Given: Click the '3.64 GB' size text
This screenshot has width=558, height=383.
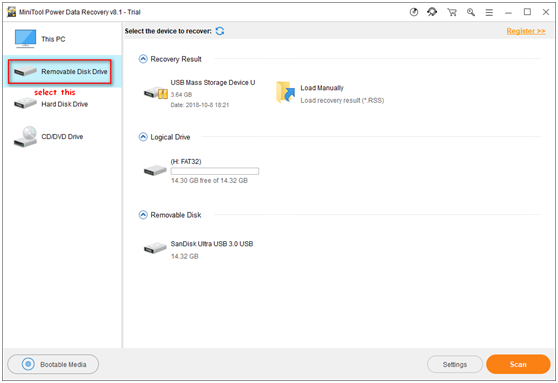Looking at the screenshot, I should pyautogui.click(x=181, y=94).
